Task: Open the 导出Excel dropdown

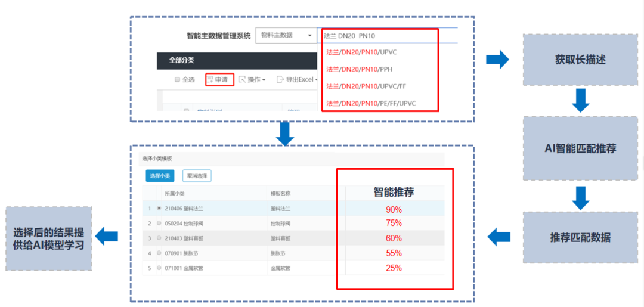Action: click(x=297, y=80)
